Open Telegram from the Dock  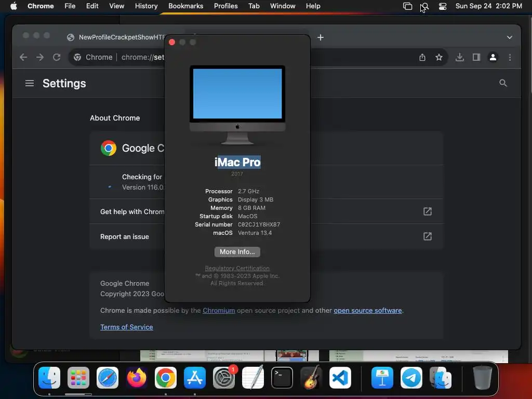411,378
